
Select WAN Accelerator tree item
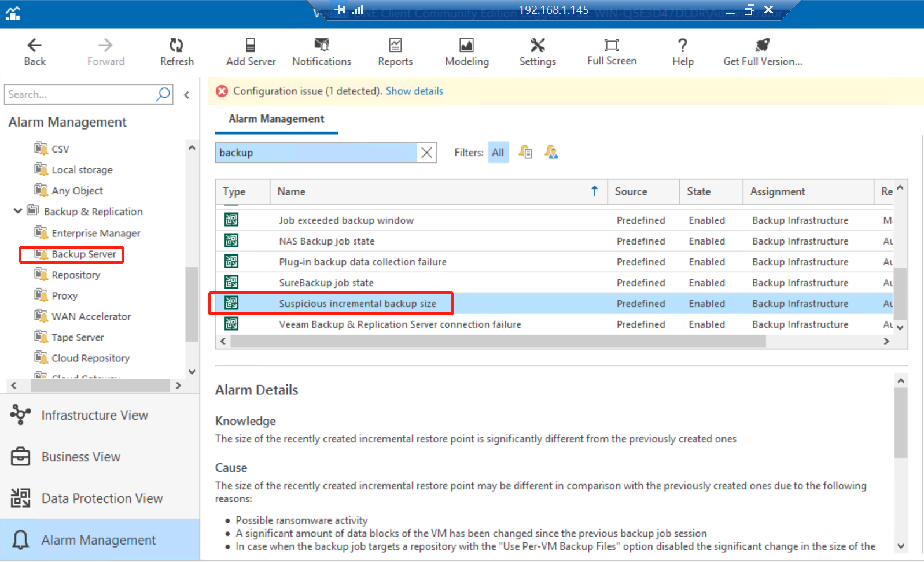[91, 316]
